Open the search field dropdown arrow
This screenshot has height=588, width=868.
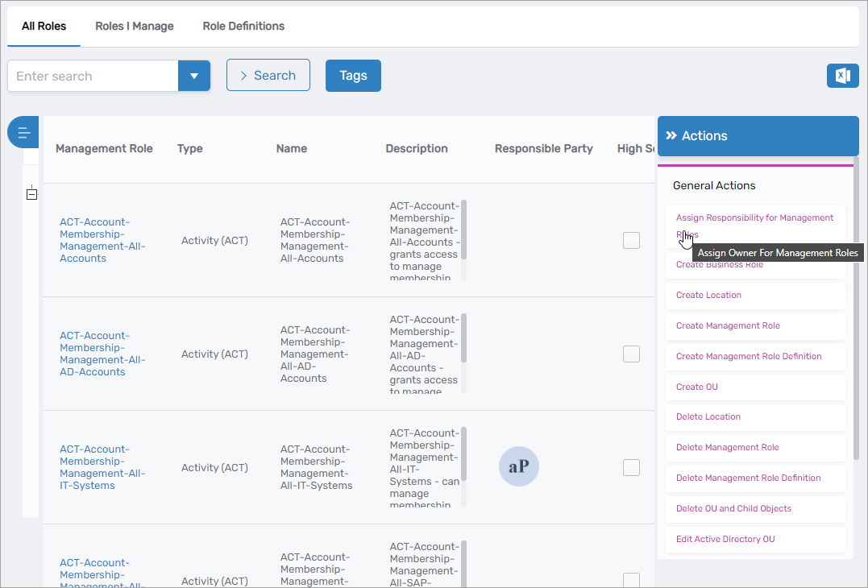tap(193, 76)
